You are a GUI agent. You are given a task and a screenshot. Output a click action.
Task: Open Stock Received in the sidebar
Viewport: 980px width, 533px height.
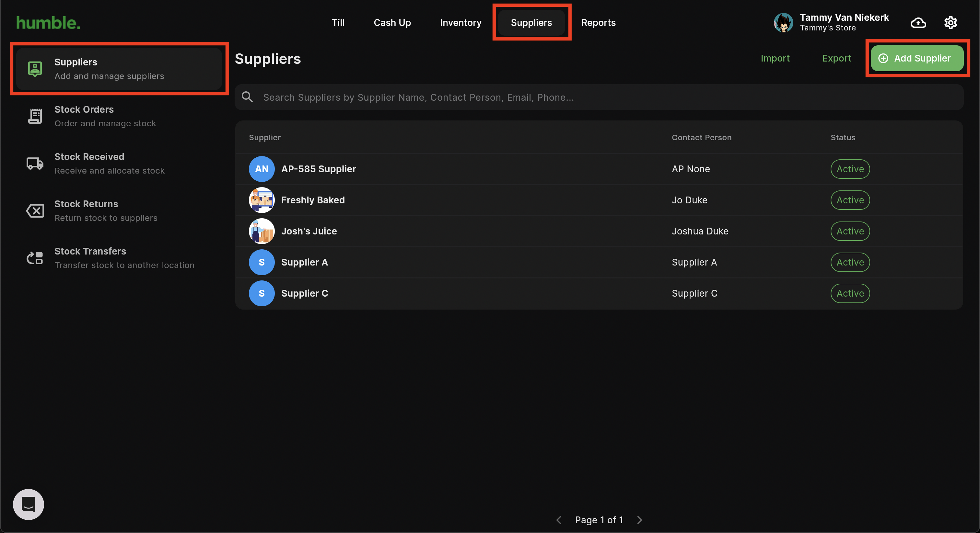(x=119, y=164)
